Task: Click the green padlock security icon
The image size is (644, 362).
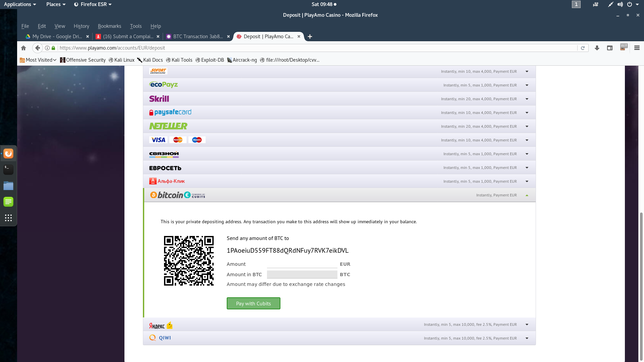Action: 53,48
